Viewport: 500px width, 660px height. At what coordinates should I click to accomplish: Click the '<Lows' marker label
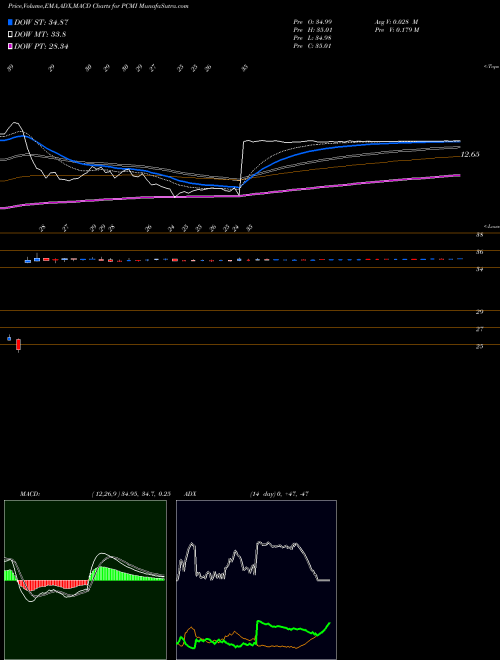tap(492, 226)
